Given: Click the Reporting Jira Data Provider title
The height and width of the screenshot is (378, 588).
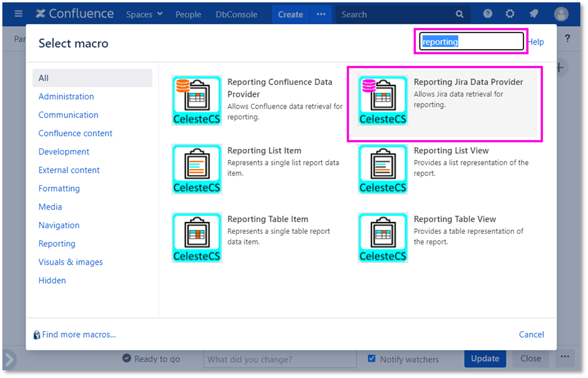Looking at the screenshot, I should tap(468, 82).
